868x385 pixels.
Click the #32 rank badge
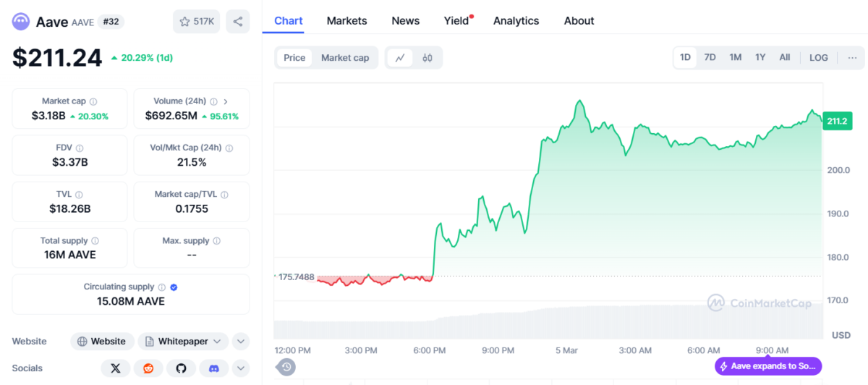pyautogui.click(x=111, y=22)
